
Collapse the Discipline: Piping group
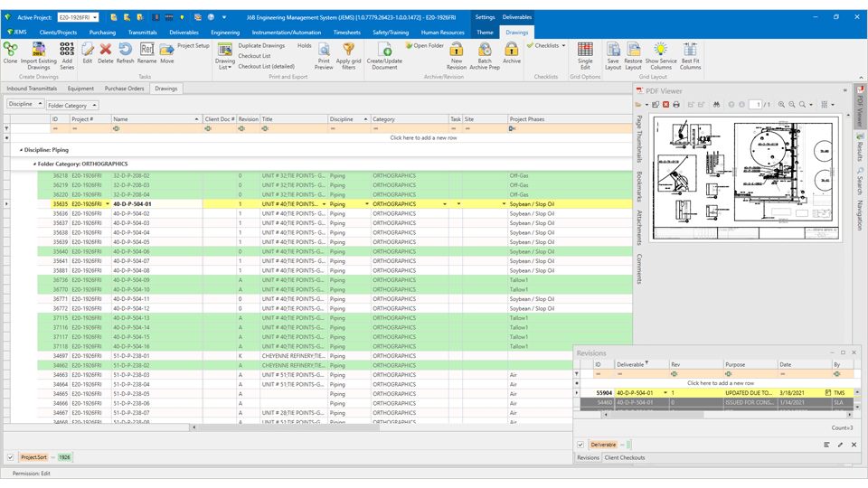(20, 150)
